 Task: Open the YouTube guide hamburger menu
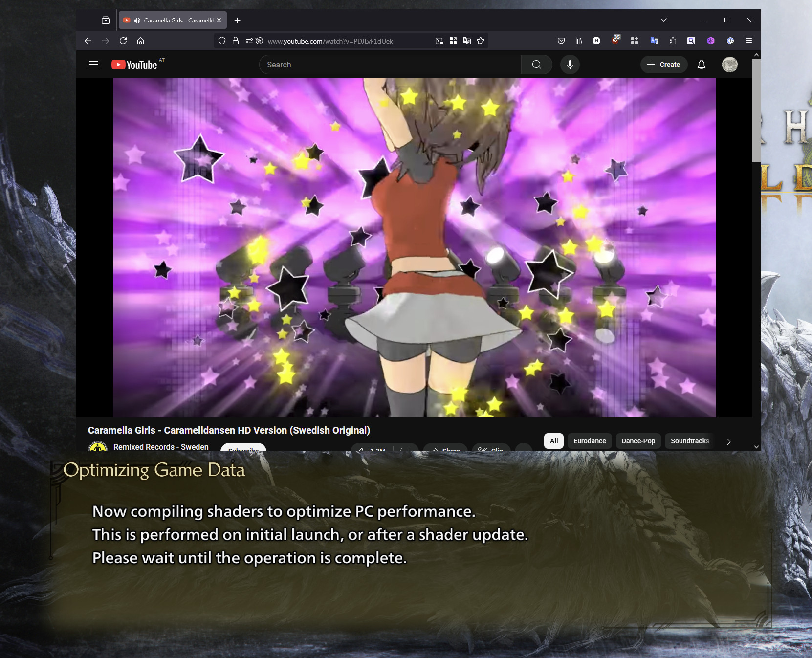(x=94, y=65)
